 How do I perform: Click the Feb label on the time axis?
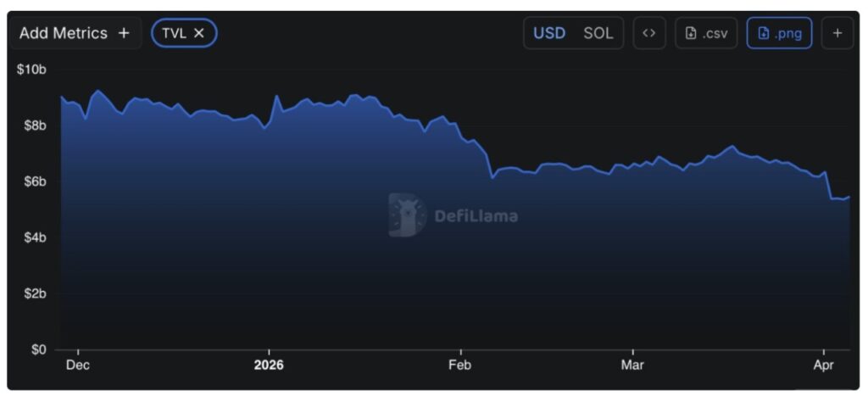460,365
